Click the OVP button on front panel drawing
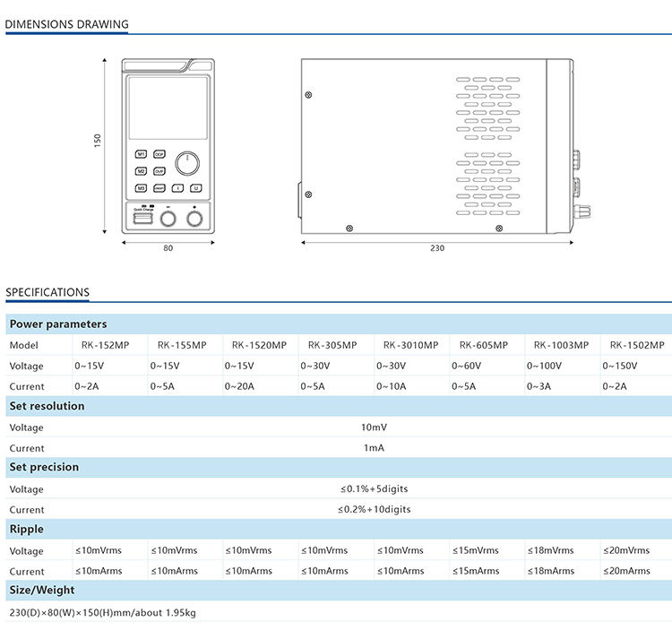Image resolution: width=672 pixels, height=639 pixels. [159, 171]
